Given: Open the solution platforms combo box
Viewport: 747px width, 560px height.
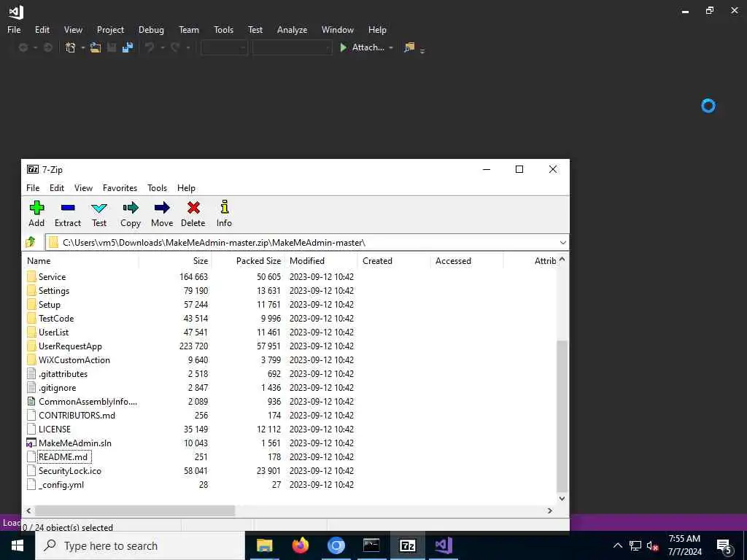Looking at the screenshot, I should coord(292,47).
